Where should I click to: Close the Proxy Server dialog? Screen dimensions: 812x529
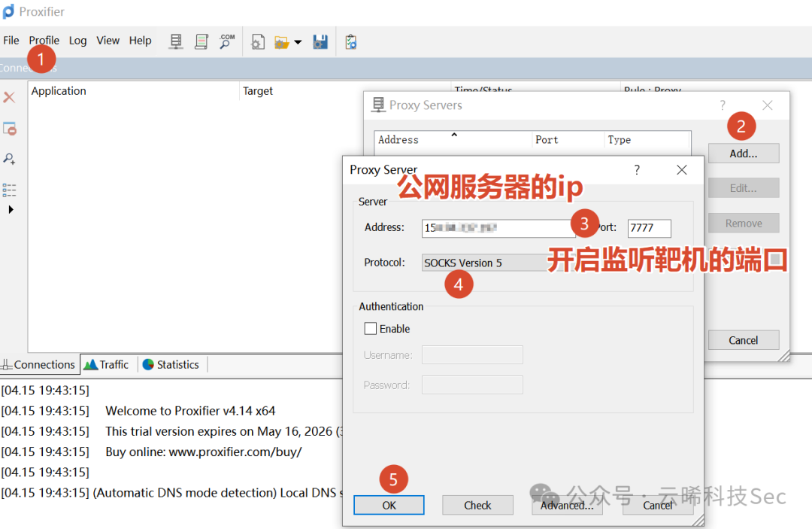coord(681,170)
